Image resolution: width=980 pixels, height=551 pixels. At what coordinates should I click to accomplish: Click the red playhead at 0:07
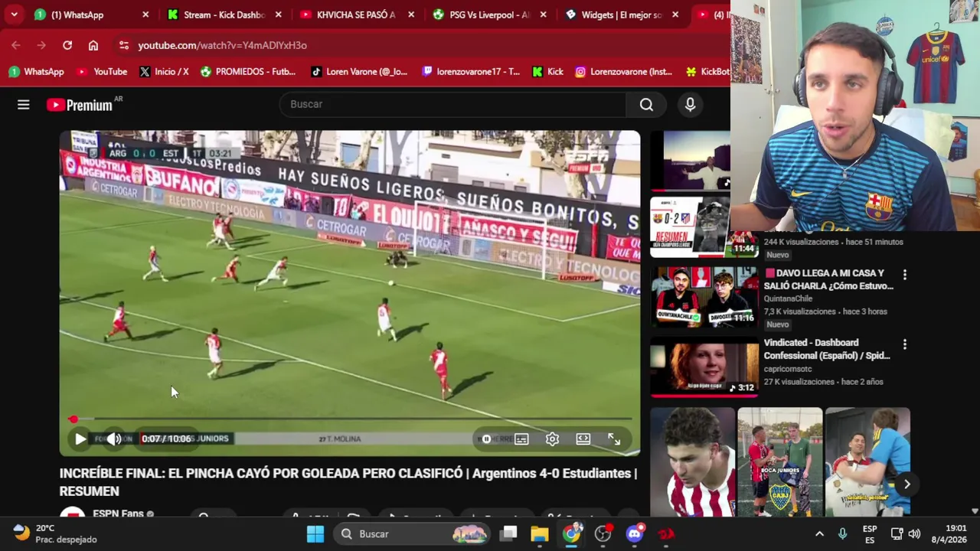coord(73,419)
